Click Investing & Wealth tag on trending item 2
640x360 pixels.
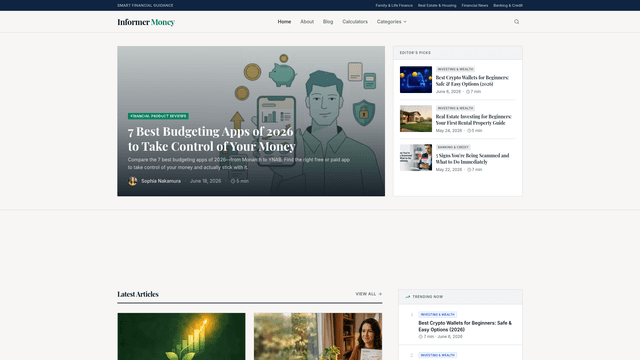tap(438, 355)
